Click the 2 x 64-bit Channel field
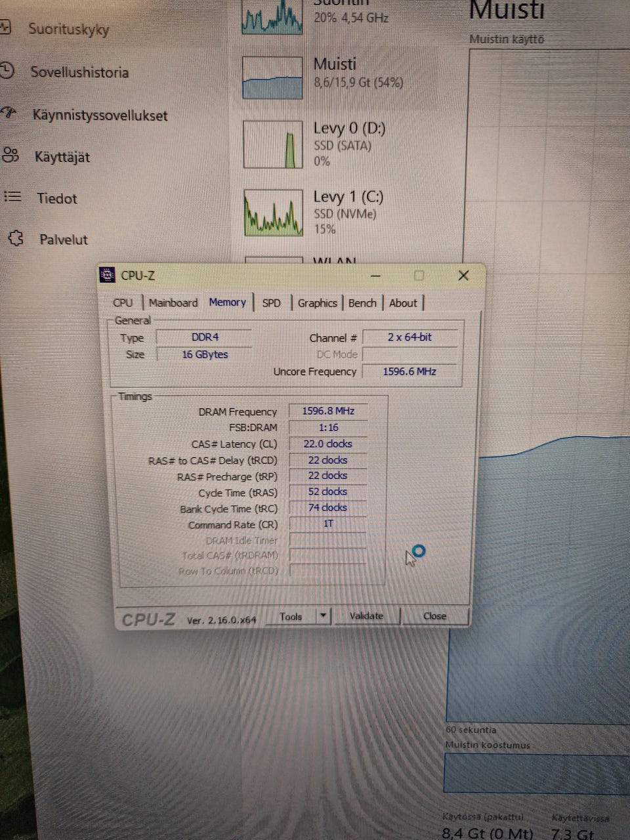 (409, 337)
